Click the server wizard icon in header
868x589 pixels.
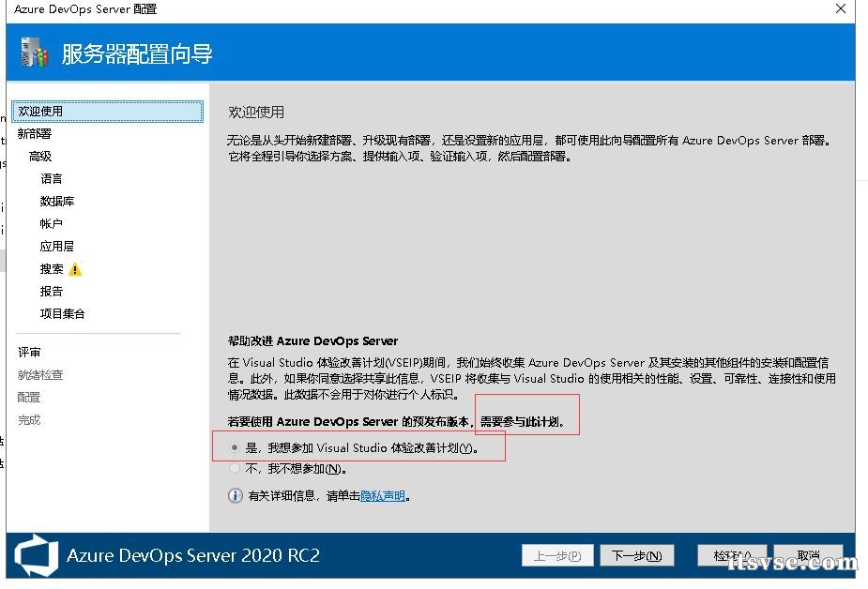[x=35, y=53]
